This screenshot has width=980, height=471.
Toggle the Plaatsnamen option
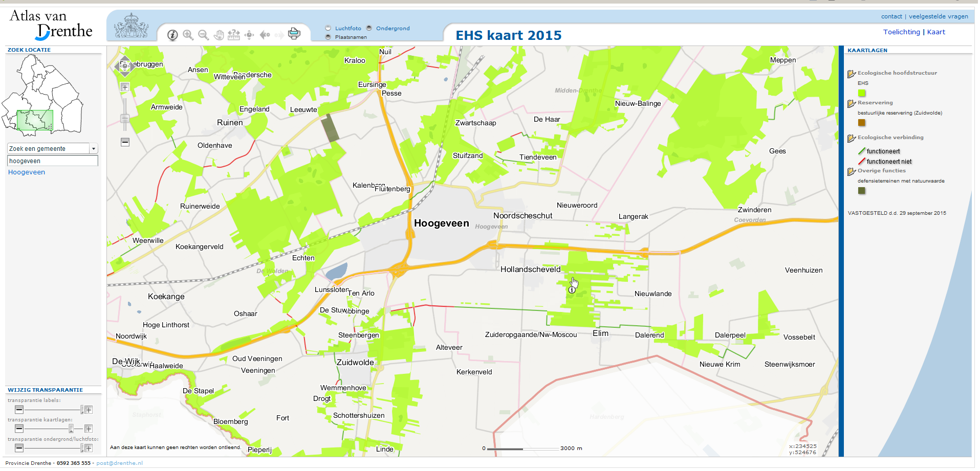point(328,37)
